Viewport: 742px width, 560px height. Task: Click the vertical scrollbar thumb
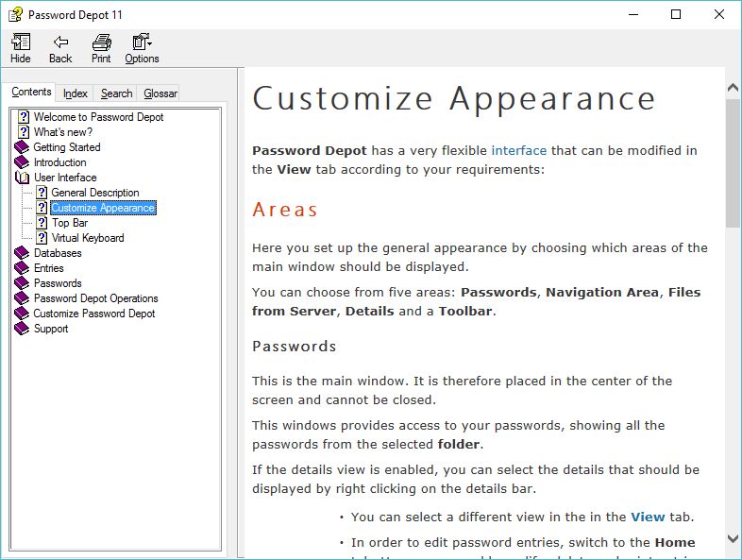point(733,163)
